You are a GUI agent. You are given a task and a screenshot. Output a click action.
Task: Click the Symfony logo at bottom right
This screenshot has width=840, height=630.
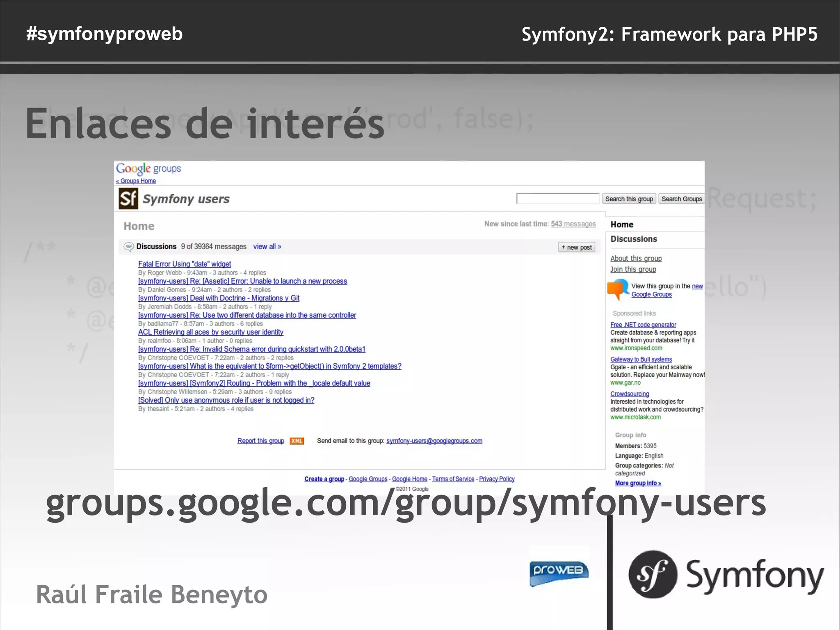726,575
